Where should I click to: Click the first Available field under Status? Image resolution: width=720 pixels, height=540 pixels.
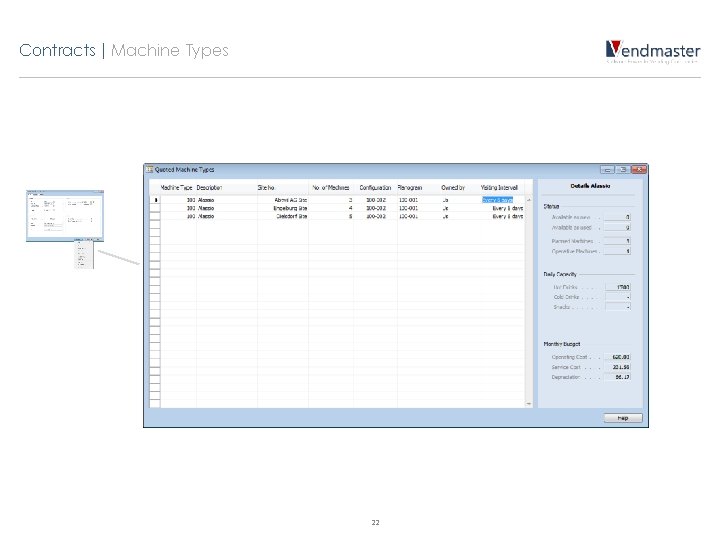(617, 217)
